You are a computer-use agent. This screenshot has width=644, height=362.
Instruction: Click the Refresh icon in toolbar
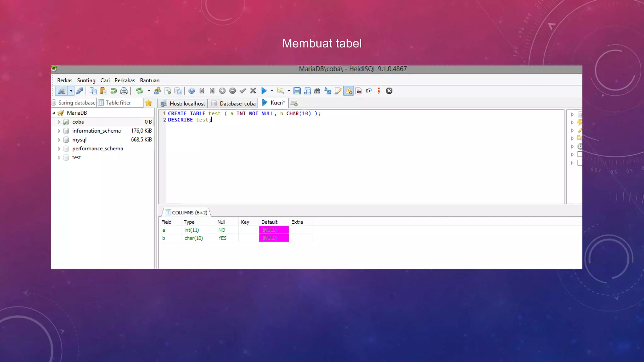(x=139, y=91)
